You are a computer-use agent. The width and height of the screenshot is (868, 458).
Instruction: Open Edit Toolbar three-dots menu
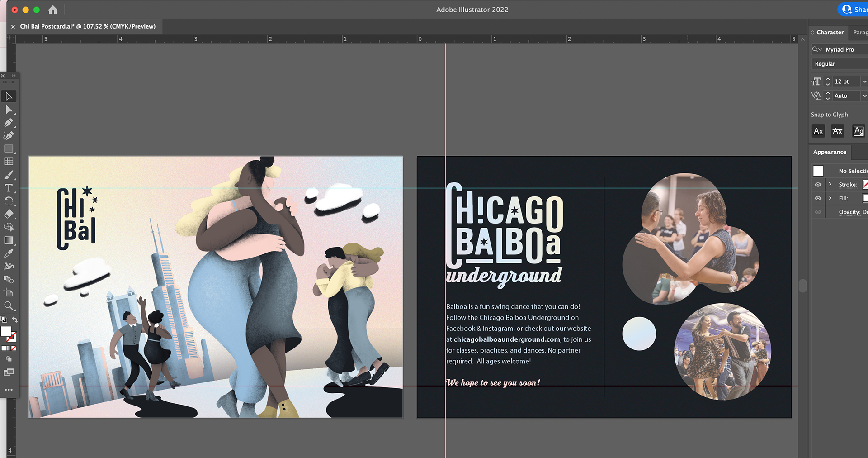pyautogui.click(x=9, y=390)
